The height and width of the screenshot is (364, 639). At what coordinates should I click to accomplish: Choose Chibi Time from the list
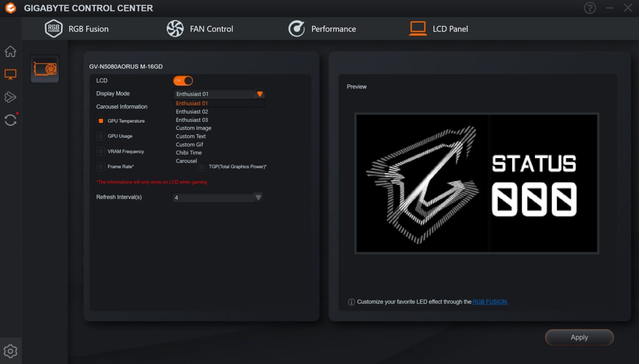click(x=189, y=153)
